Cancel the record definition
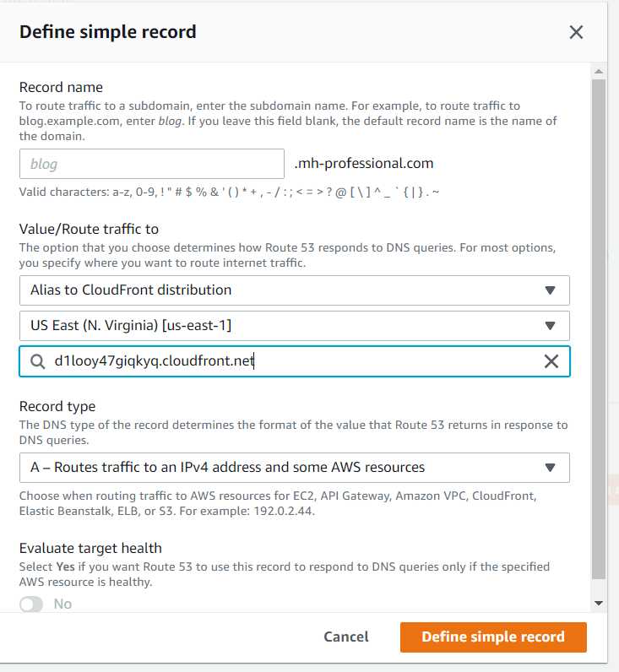Screen dimensions: 619x672 pos(346,637)
